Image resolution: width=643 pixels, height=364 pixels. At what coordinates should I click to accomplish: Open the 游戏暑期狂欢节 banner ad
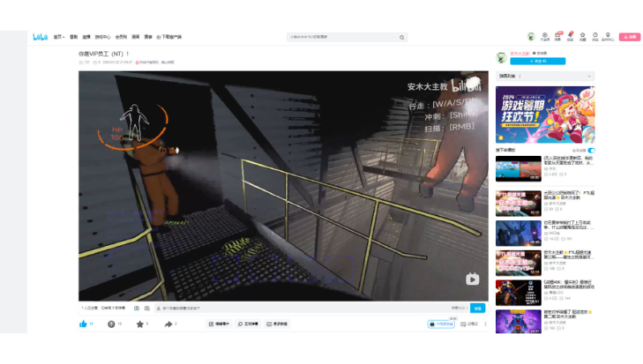545,114
